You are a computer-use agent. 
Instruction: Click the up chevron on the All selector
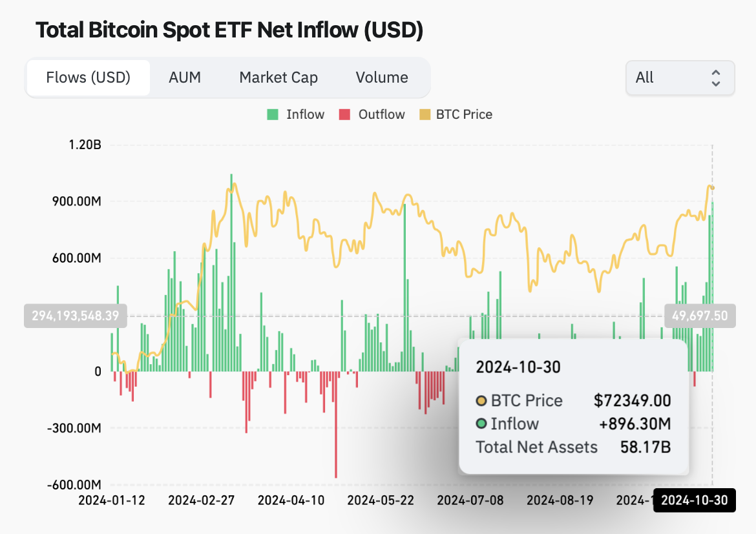pos(715,73)
